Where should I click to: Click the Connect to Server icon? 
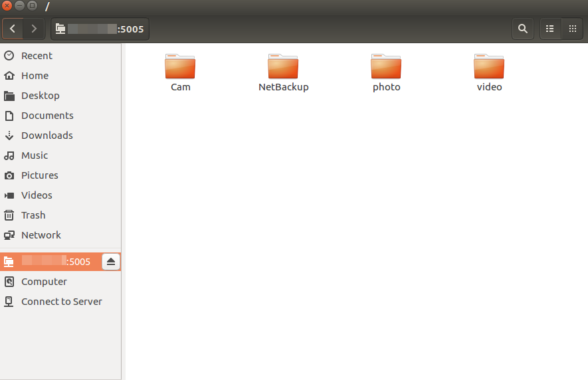(x=9, y=301)
